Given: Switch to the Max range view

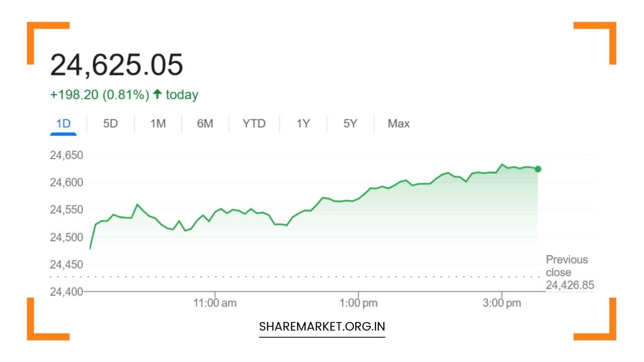Looking at the screenshot, I should [398, 123].
